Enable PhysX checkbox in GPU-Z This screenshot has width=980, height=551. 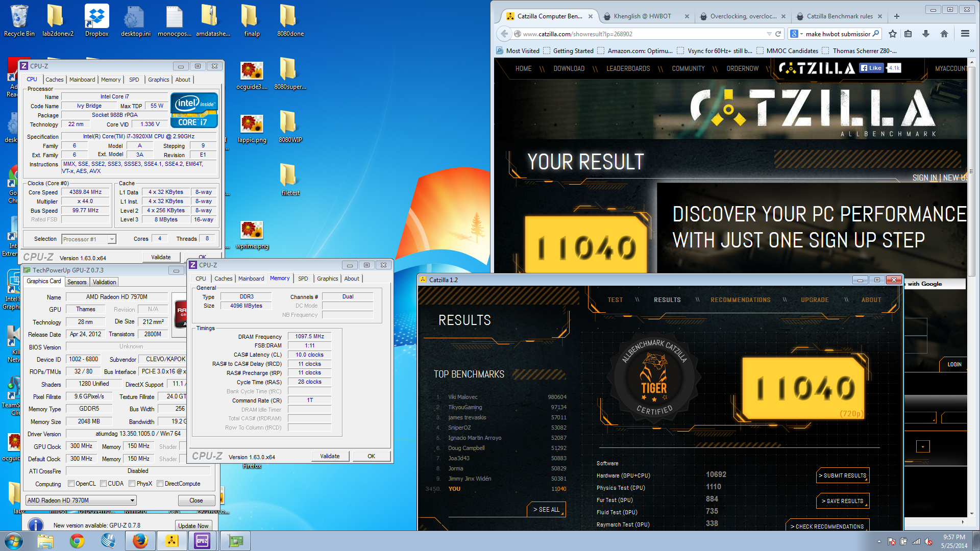[x=132, y=484]
